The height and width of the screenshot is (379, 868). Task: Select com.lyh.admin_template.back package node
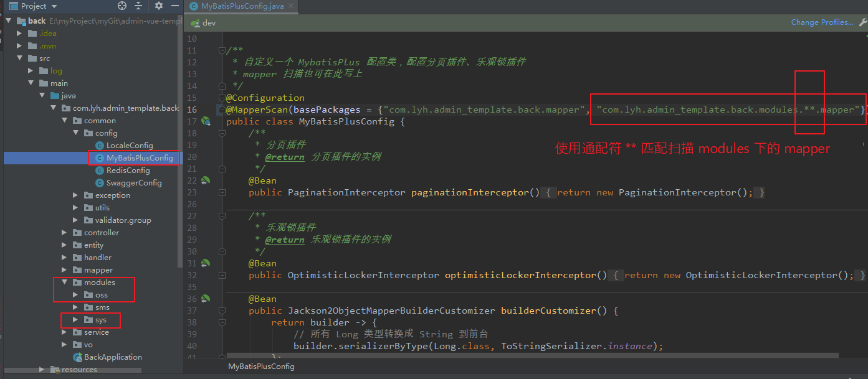(126, 108)
